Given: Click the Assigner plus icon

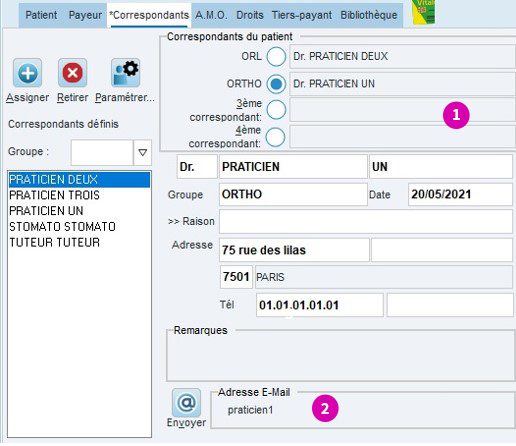Looking at the screenshot, I should [x=27, y=73].
